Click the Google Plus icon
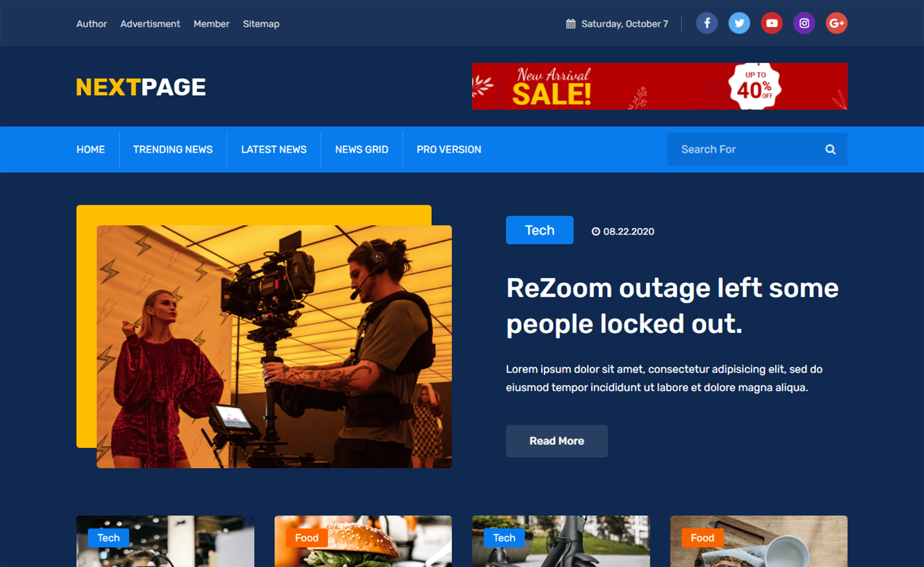Screen dimensions: 924x567 [x=836, y=23]
